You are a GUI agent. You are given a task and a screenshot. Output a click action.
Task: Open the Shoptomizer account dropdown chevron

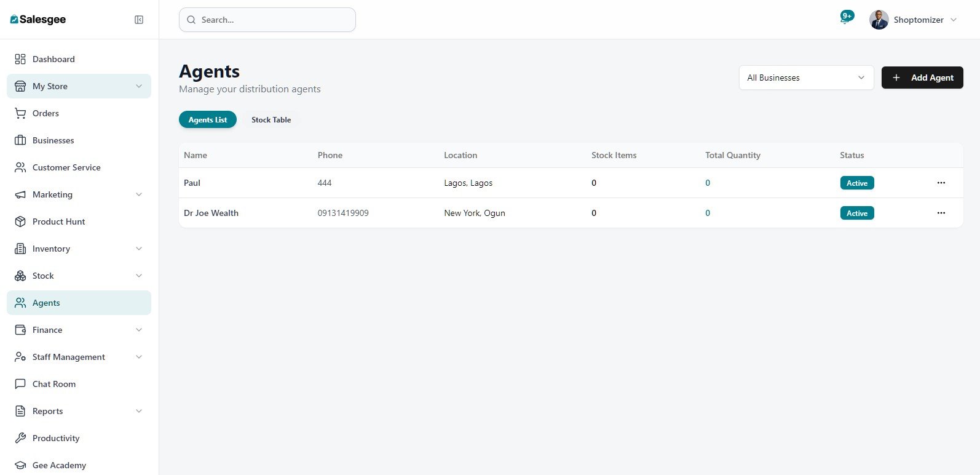(954, 20)
